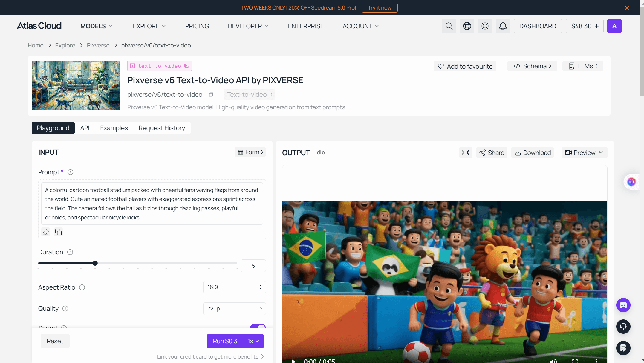
Task: Play the output video
Action: 293,361
